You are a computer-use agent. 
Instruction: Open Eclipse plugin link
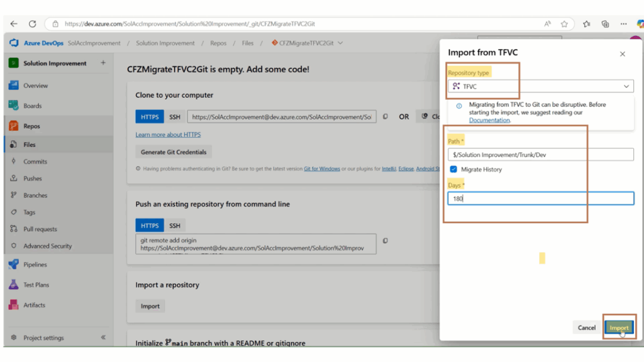[x=406, y=168]
